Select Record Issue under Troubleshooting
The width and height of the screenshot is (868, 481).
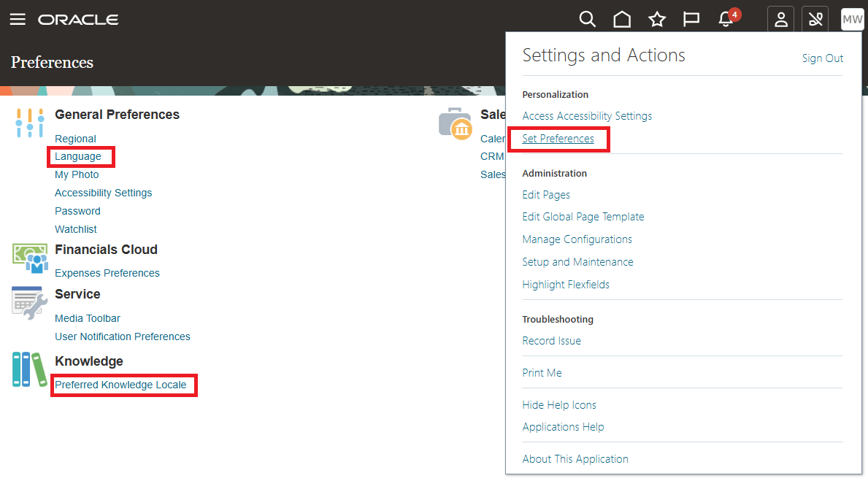coord(551,340)
